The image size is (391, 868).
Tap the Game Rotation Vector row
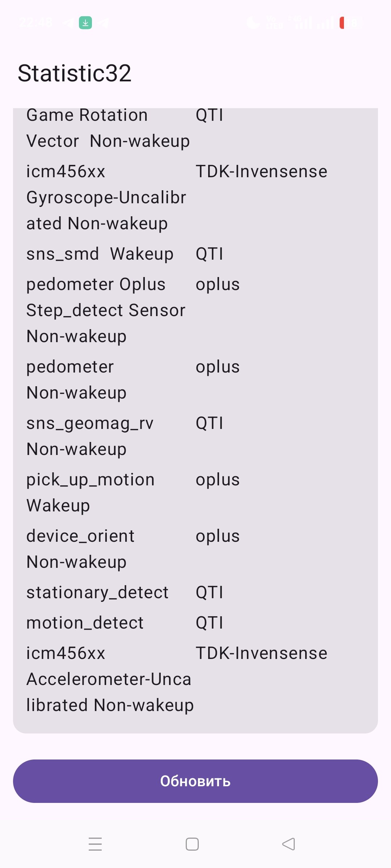point(195,128)
